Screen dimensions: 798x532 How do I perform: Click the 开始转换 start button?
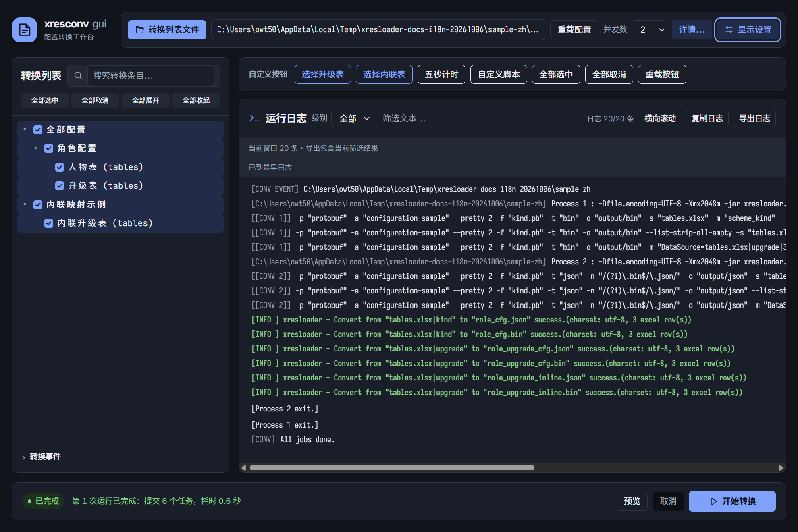click(732, 501)
